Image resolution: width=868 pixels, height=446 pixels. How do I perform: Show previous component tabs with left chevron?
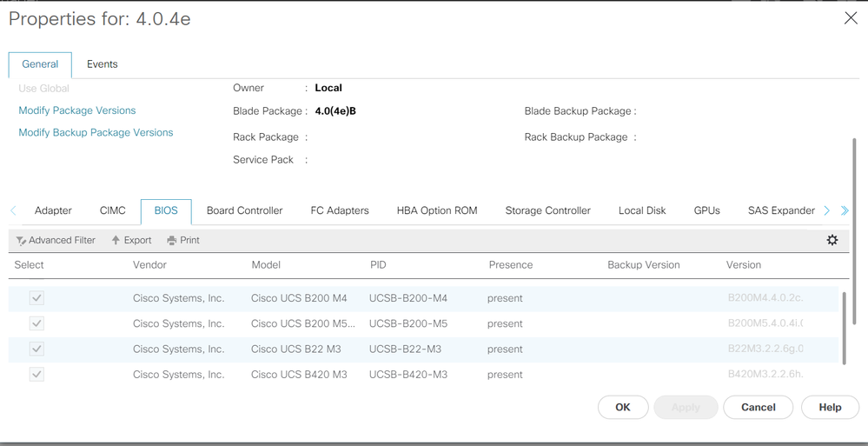pos(13,210)
